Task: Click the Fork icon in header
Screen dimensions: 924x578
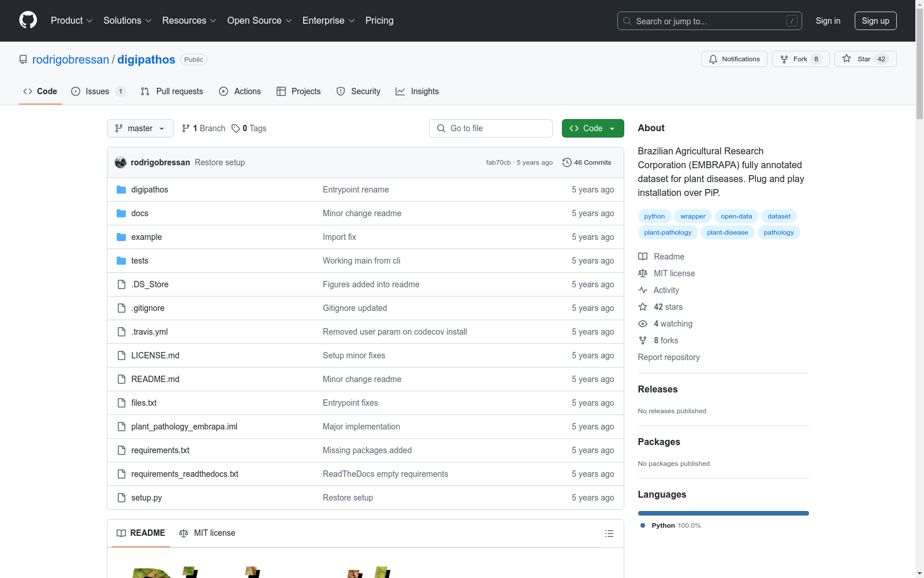Action: tap(784, 59)
